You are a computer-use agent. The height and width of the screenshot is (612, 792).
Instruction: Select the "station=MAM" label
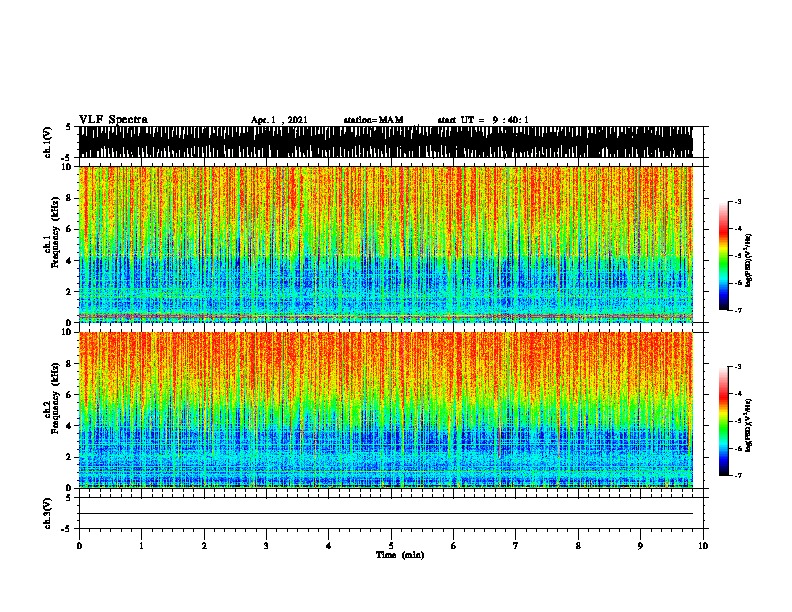pos(373,120)
